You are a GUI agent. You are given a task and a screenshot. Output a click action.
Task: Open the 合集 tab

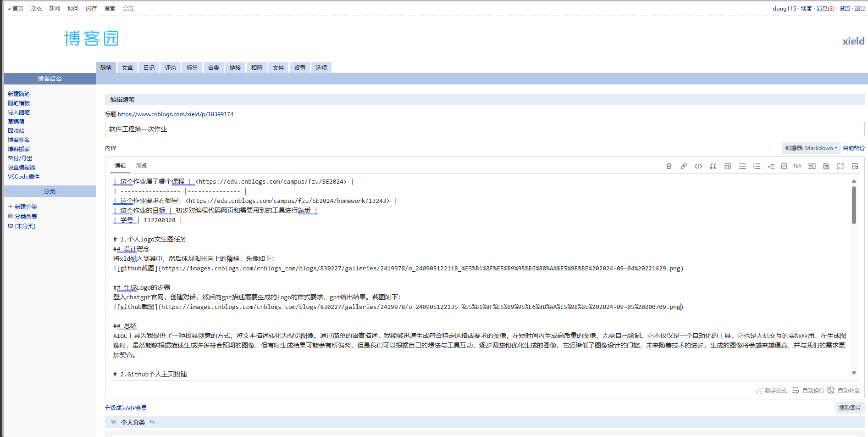point(214,67)
